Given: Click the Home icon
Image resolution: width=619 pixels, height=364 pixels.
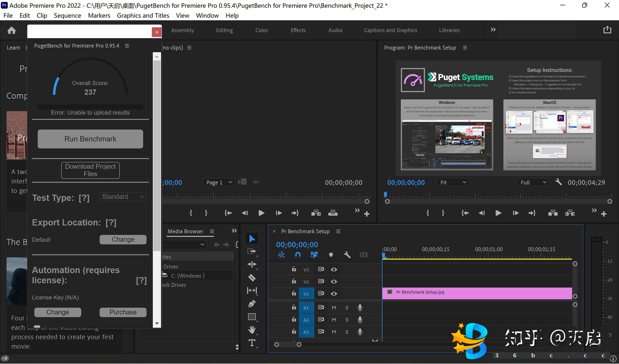Looking at the screenshot, I should (12, 30).
